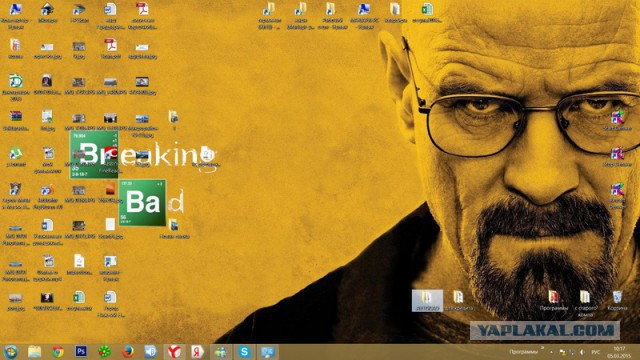Select the highlighted folder on the desktop
The width and height of the screenshot is (640, 360).
click(427, 300)
